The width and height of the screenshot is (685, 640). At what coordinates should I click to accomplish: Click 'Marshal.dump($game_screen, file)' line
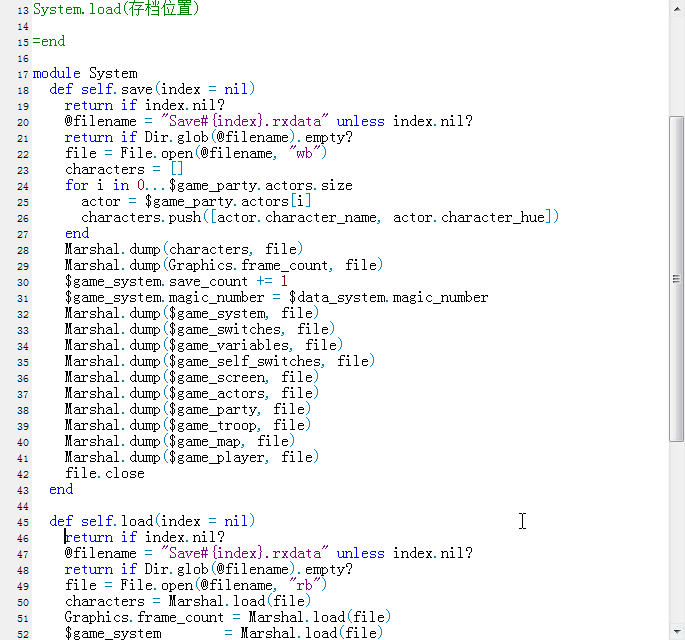(x=192, y=377)
